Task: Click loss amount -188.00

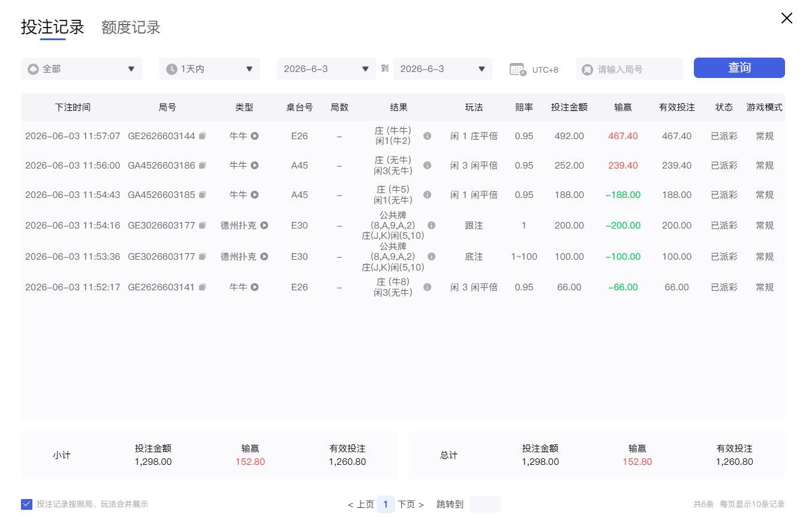Action: pos(623,195)
